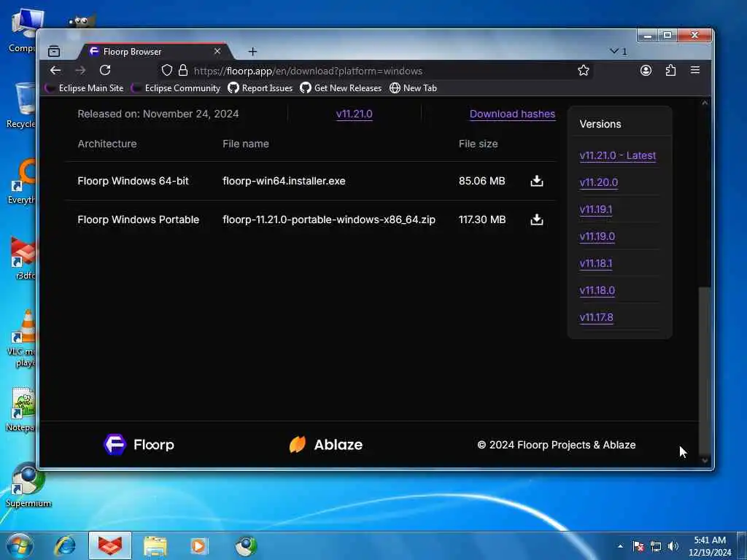Select version v11.19.0 in Versions list
The height and width of the screenshot is (560, 747).
click(597, 236)
